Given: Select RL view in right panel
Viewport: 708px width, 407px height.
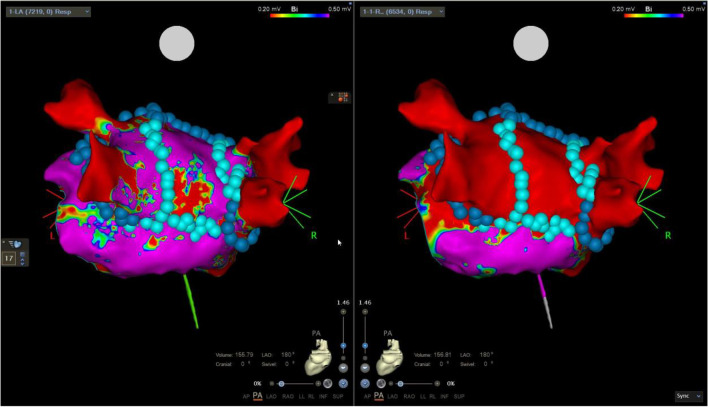Looking at the screenshot, I should click(432, 396).
